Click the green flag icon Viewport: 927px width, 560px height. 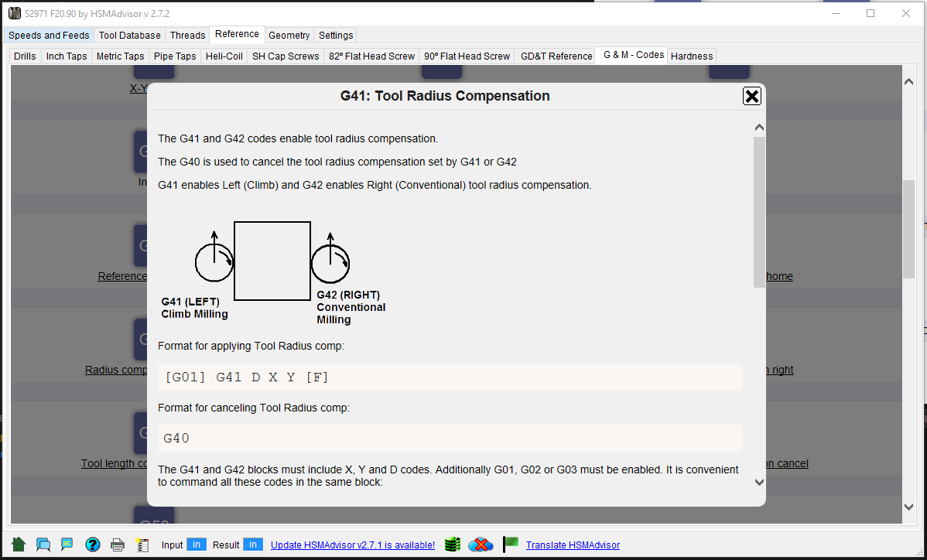click(510, 544)
